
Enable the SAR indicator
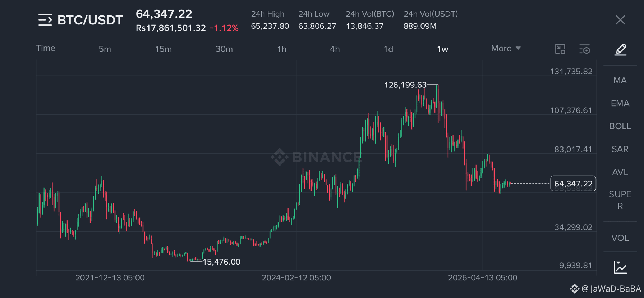(x=620, y=149)
